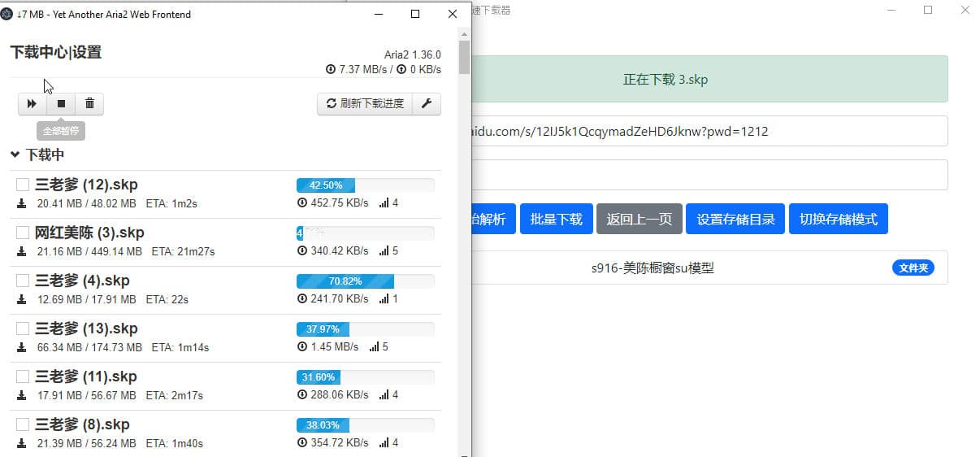980x457 pixels.
Task: Click the Baidu share URL input field
Action: click(709, 131)
